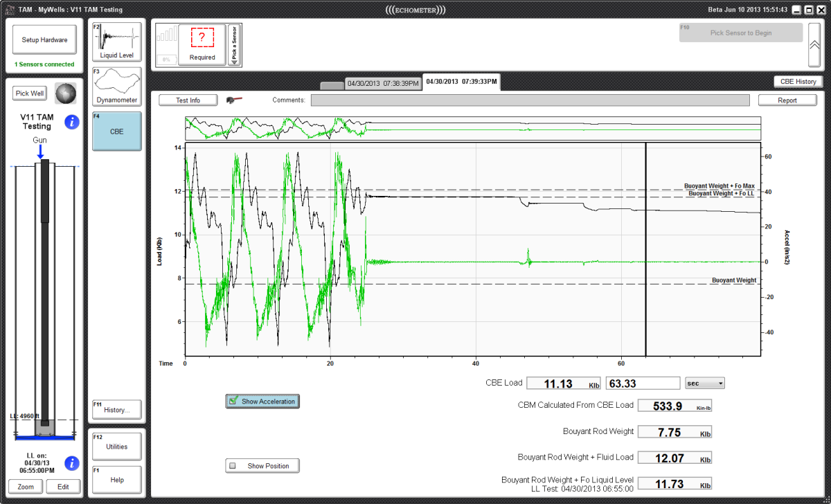Click inside the Comments field
The width and height of the screenshot is (831, 504).
pos(530,100)
